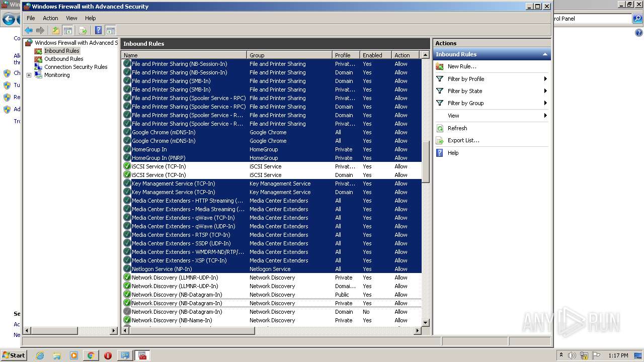Click Export List... in the Actions pane

pyautogui.click(x=463, y=140)
